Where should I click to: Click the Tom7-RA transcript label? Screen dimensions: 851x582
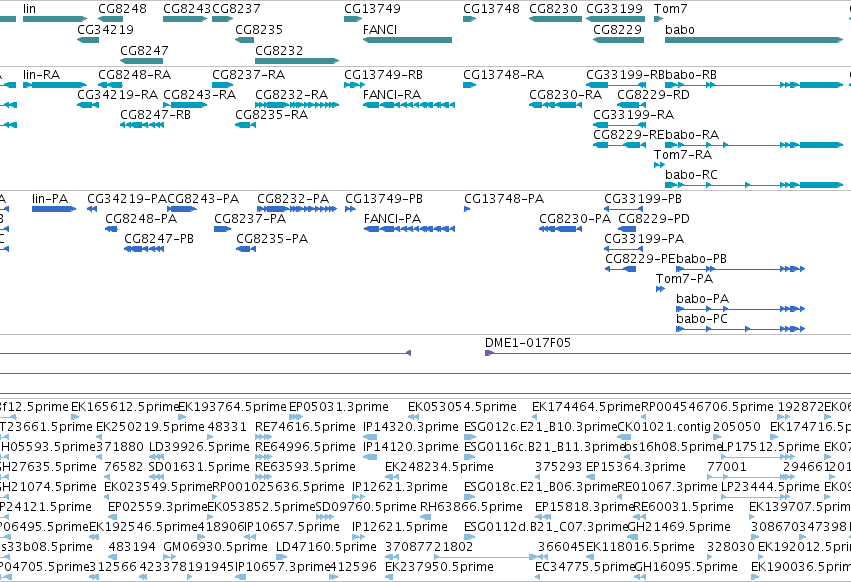683,155
